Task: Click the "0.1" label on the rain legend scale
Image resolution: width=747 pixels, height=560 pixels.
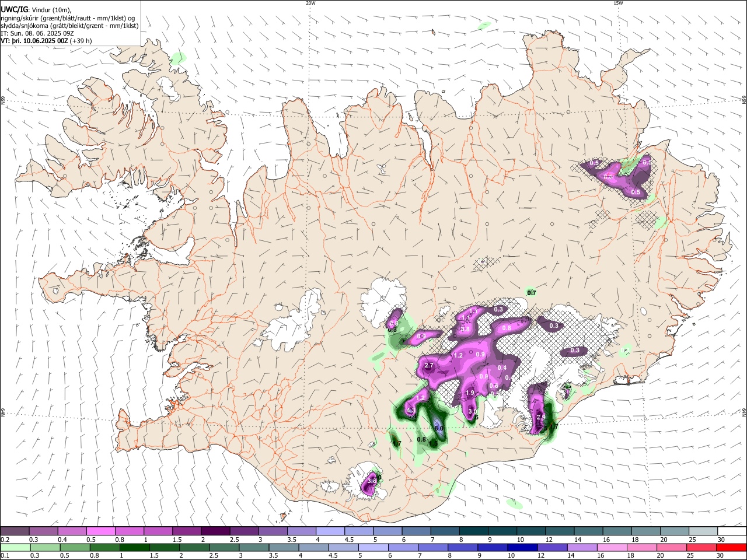Action: click(x=5, y=556)
